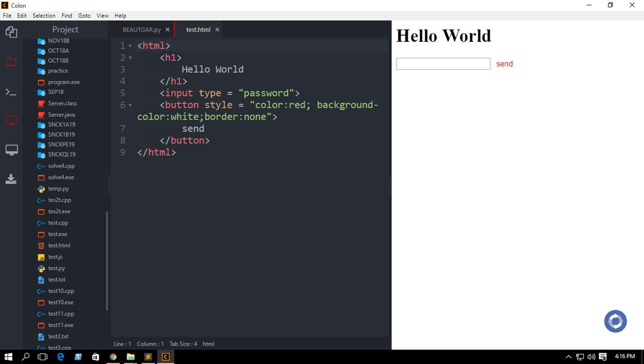This screenshot has height=364, width=644.
Task: Collapse line 1 html code fold arrow
Action: 130,46
